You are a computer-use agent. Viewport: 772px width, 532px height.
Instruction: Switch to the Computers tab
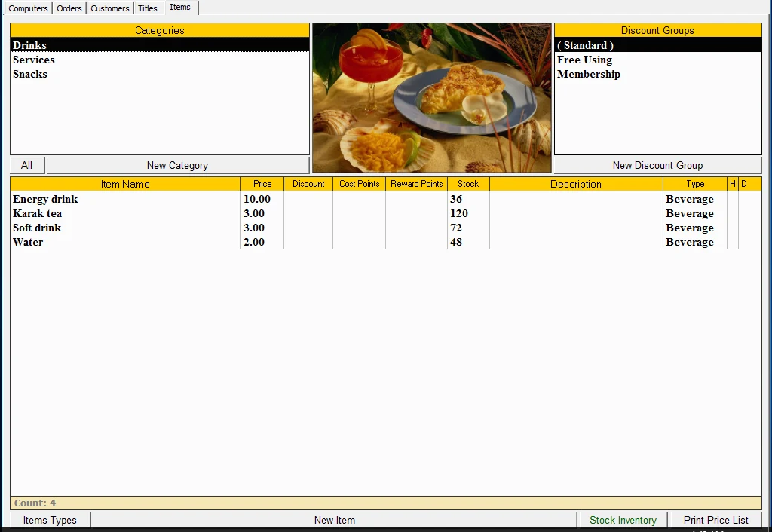point(28,8)
